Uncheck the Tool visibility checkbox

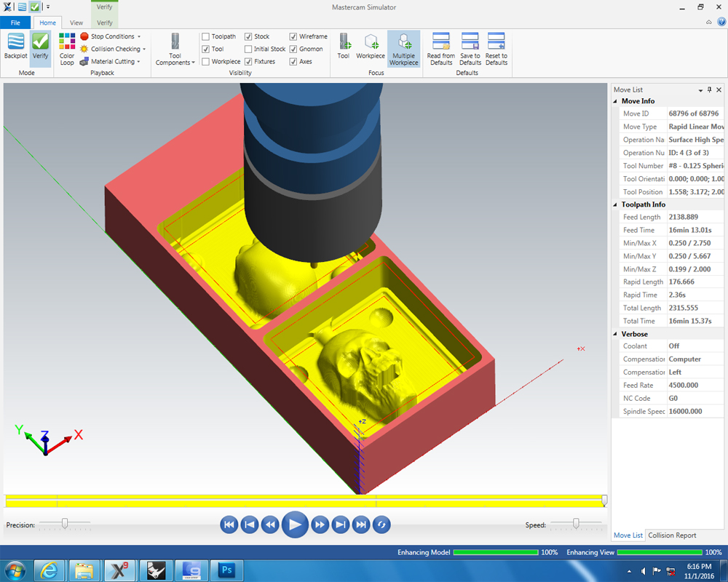pos(206,49)
